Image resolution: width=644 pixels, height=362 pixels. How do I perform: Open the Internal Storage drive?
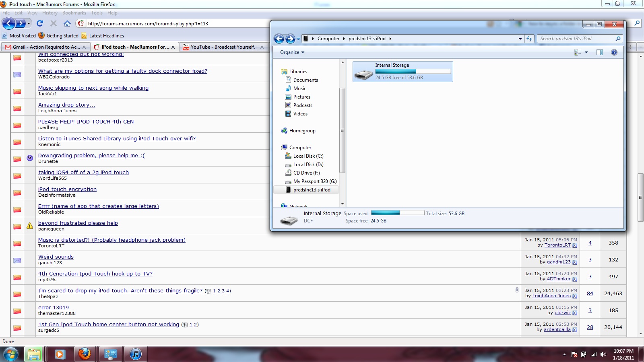(403, 72)
